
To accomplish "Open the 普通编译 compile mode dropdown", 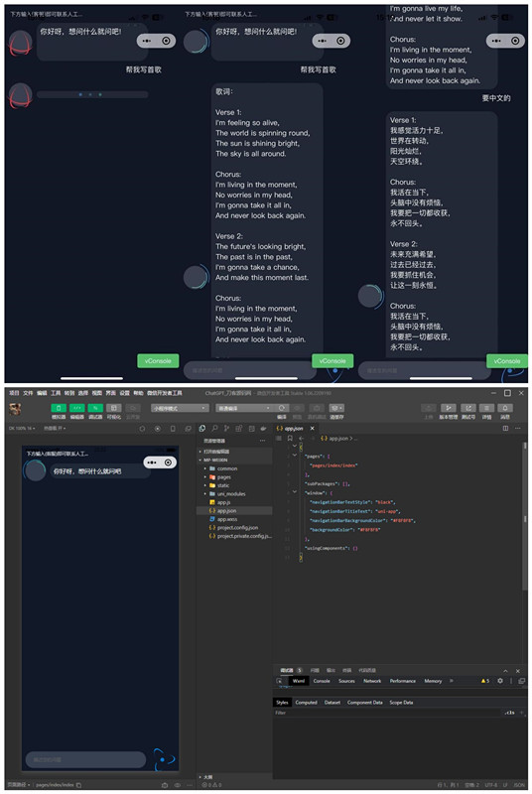I will coord(244,408).
